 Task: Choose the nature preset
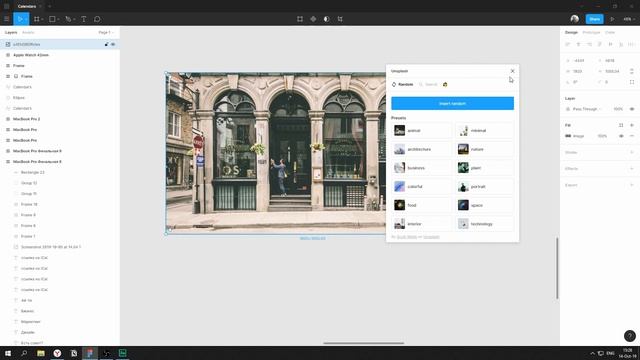(484, 149)
